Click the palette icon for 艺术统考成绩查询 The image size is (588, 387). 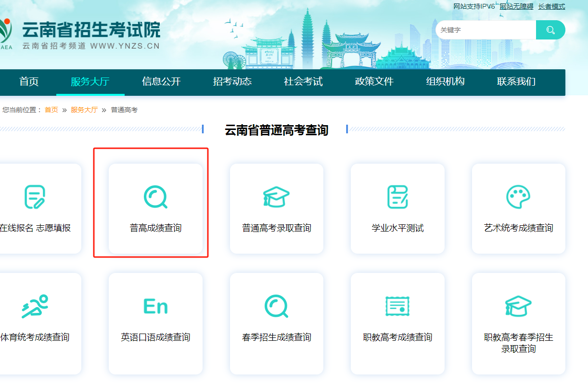[518, 197]
